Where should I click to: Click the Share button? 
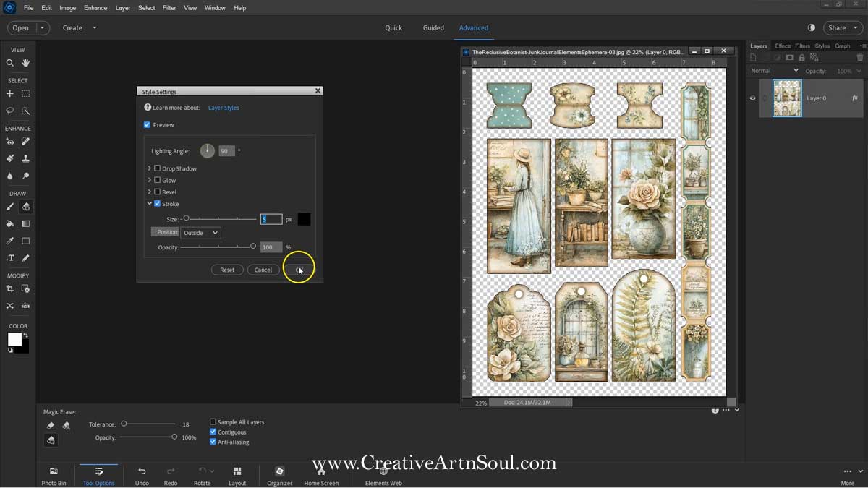[841, 27]
